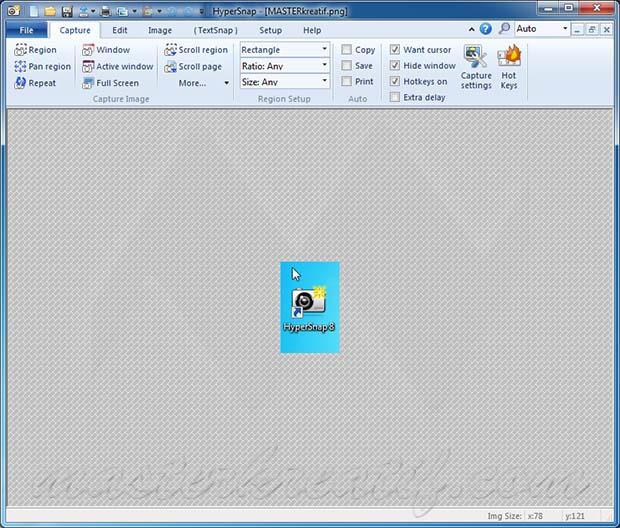Screen dimensions: 620x528
Task: Uncheck the Want cursor option
Action: point(396,50)
